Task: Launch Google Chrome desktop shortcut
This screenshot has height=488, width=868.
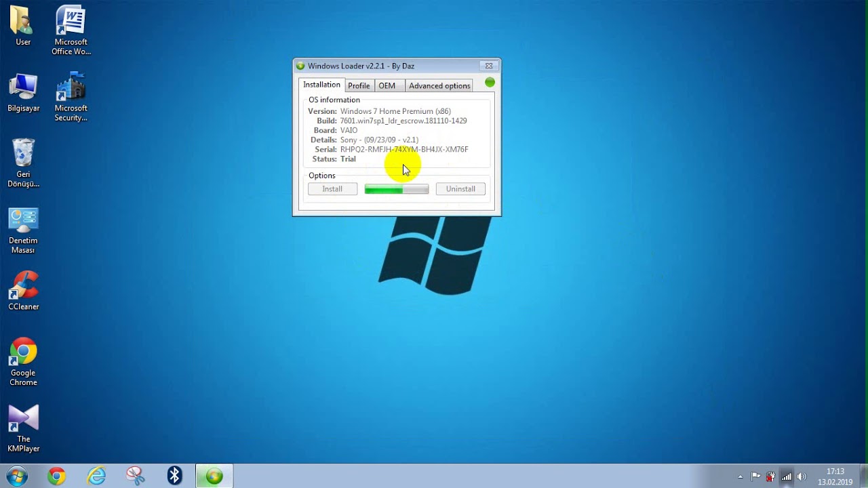Action: [x=23, y=362]
